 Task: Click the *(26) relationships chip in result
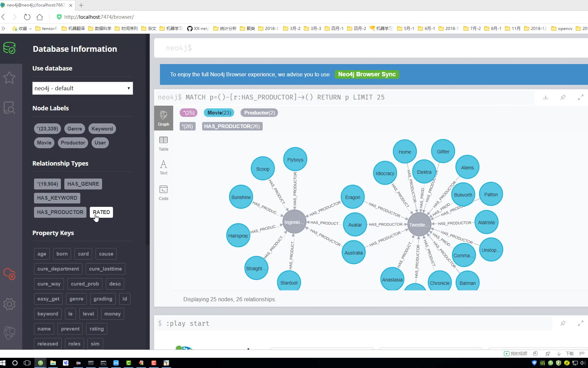(x=187, y=126)
